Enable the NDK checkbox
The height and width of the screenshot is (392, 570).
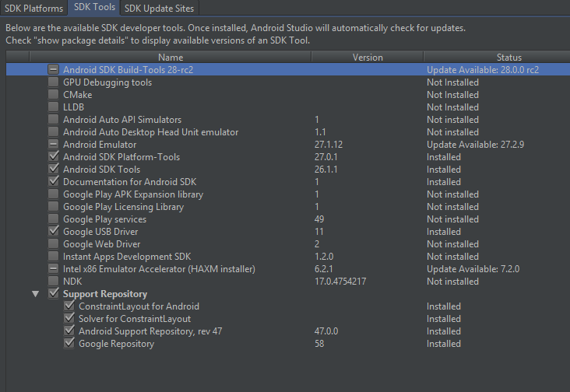[x=53, y=282]
